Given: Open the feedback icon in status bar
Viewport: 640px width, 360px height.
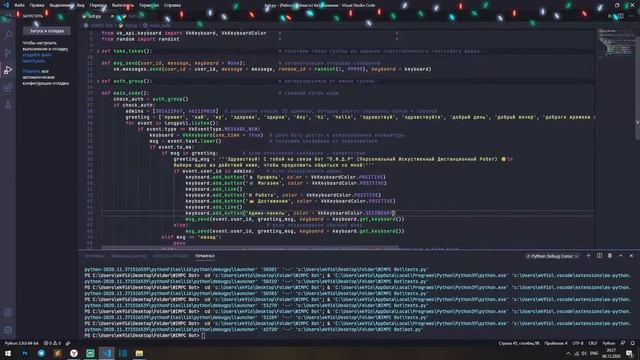Looking at the screenshot, I should (622, 343).
